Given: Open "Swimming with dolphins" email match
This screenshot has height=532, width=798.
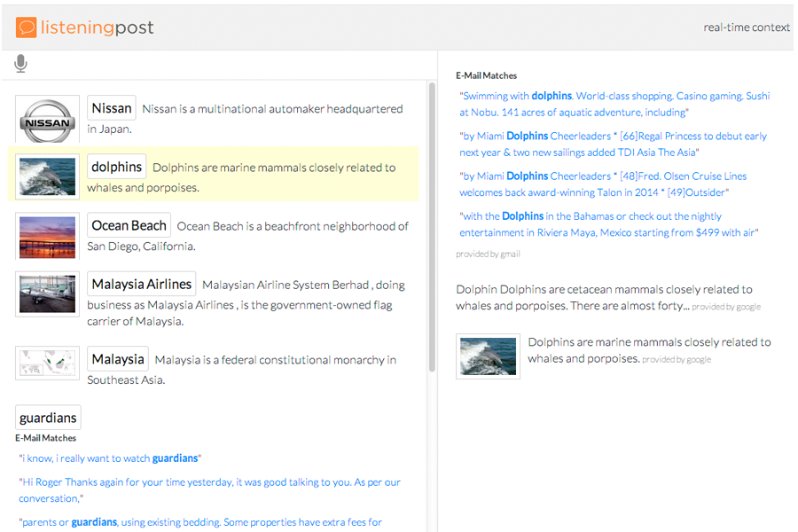Looking at the screenshot, I should [614, 104].
